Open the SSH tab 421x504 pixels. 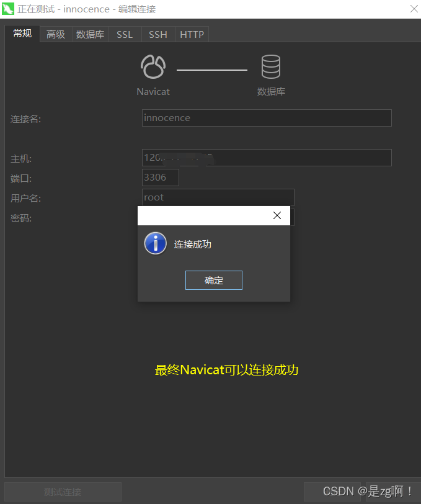coord(158,34)
